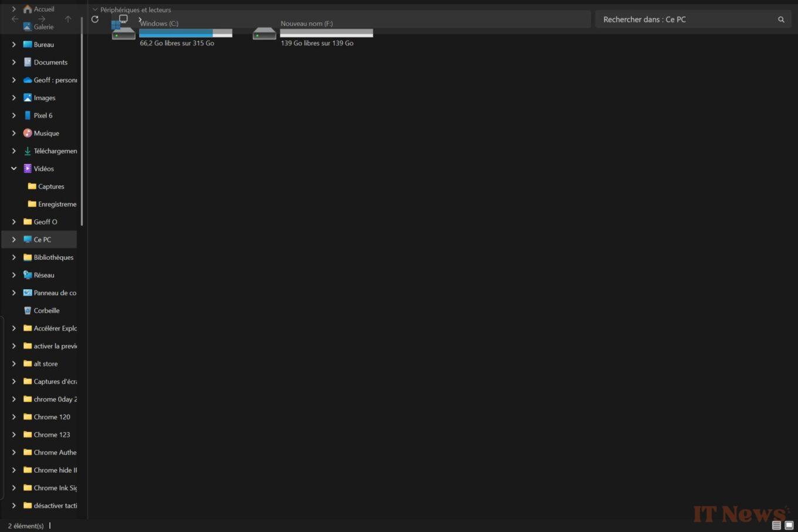Image resolution: width=798 pixels, height=532 pixels.
Task: Navigate to Accueil in the sidebar
Action: coord(41,8)
